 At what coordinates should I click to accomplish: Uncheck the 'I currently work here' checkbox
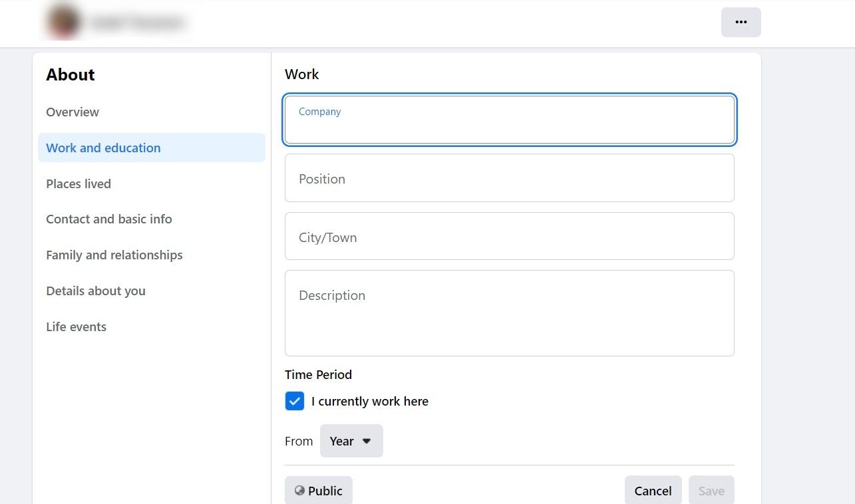point(294,401)
